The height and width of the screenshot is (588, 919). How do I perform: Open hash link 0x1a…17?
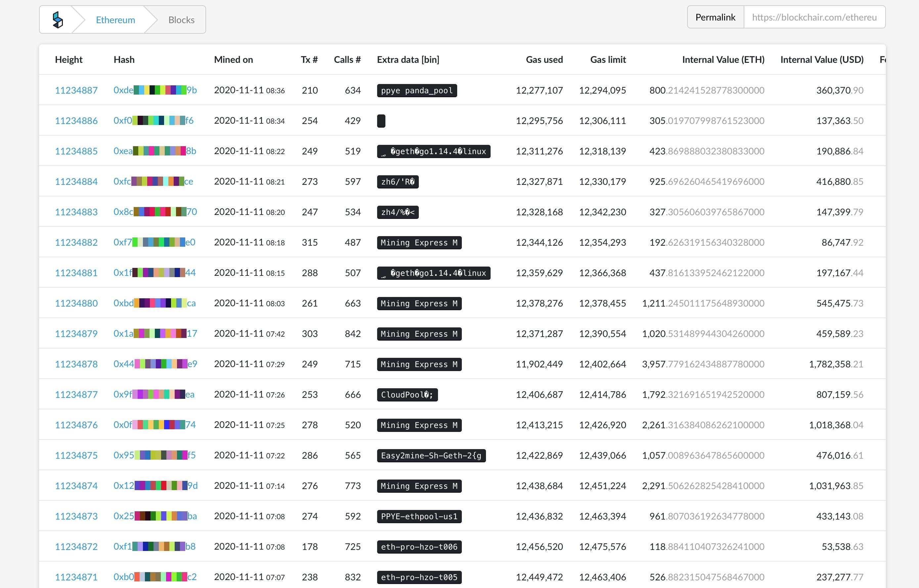[x=155, y=333]
